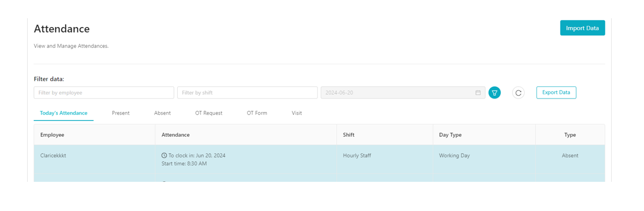Open the OT Form tab

click(x=257, y=113)
